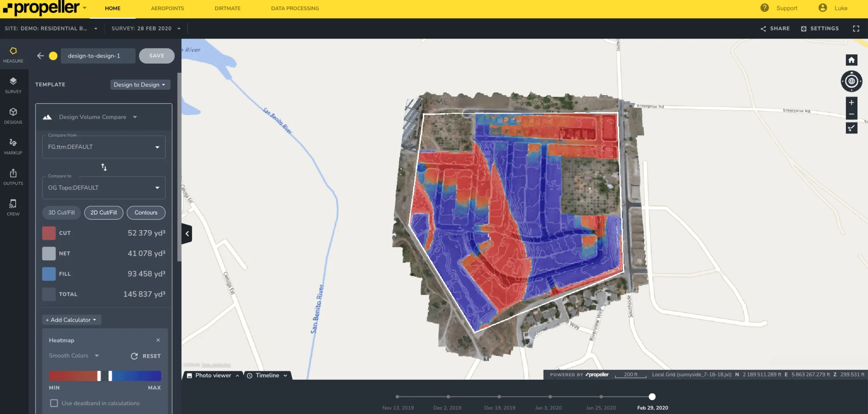Open the Survey panel icon
Viewport: 868px width, 414px height.
tap(13, 85)
